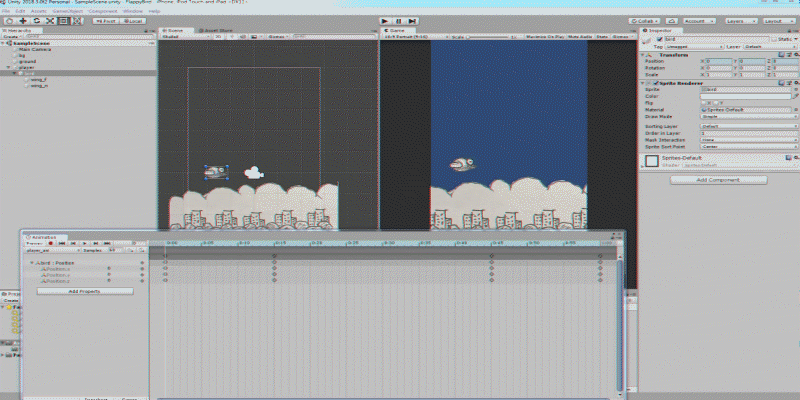This screenshot has width=800, height=400.
Task: Switch to the Asset Store tab
Action: [215, 30]
